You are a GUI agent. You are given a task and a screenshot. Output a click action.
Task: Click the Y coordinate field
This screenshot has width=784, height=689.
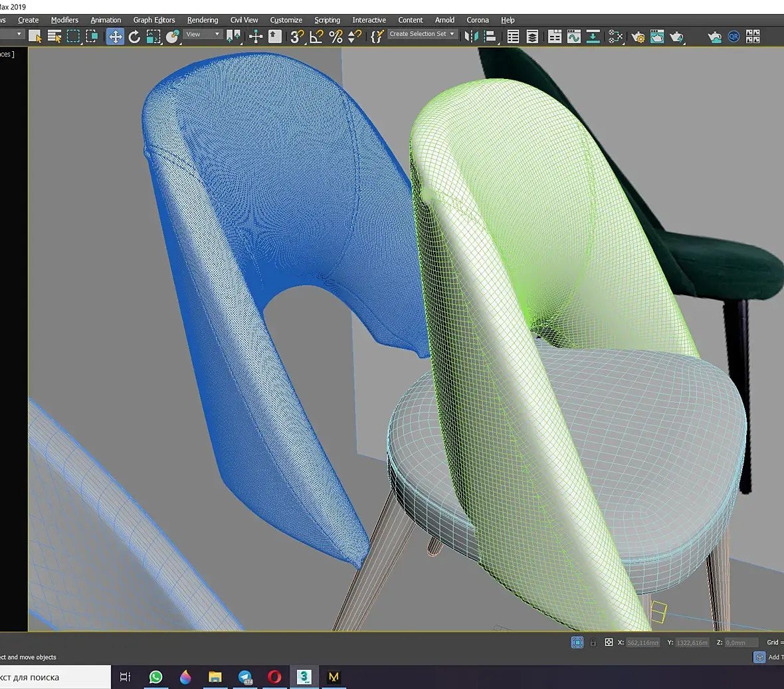[692, 642]
